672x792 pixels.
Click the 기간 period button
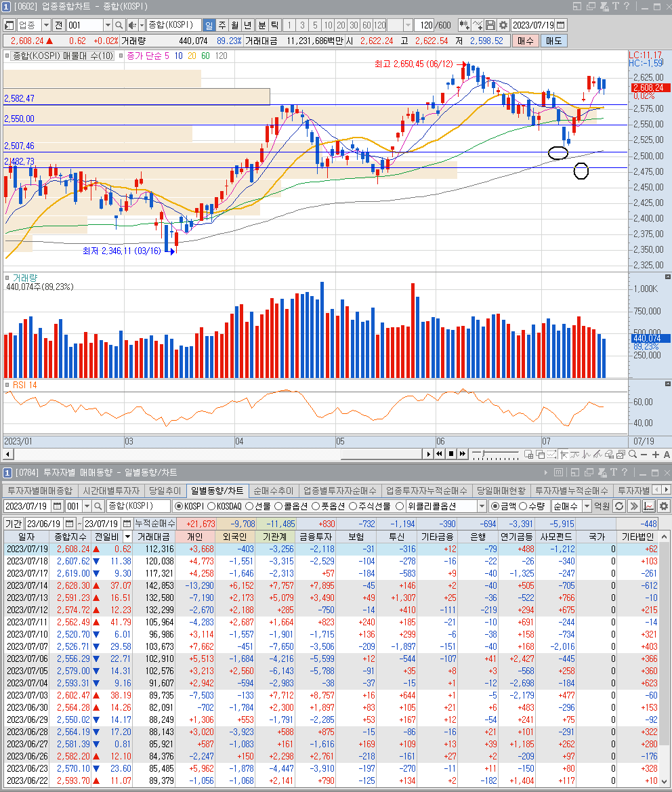(14, 524)
